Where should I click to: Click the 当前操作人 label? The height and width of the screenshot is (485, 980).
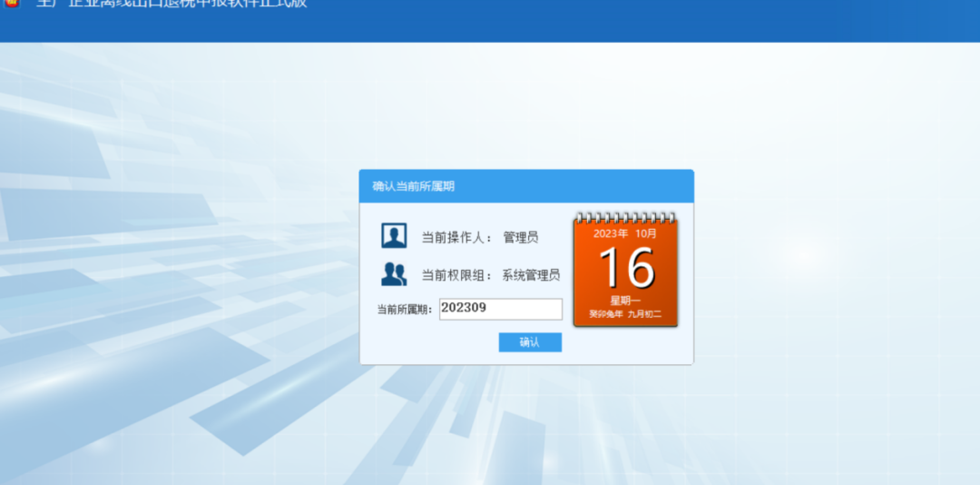pyautogui.click(x=456, y=237)
